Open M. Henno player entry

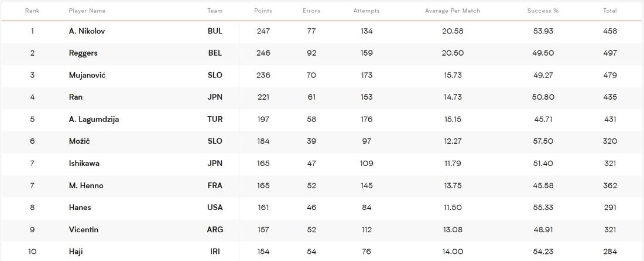click(86, 186)
